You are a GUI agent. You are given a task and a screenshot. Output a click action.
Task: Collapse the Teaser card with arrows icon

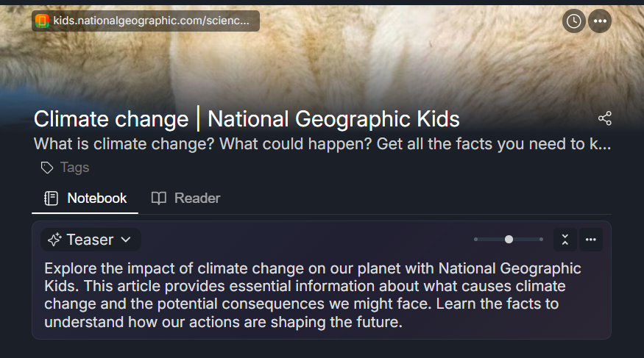click(565, 240)
